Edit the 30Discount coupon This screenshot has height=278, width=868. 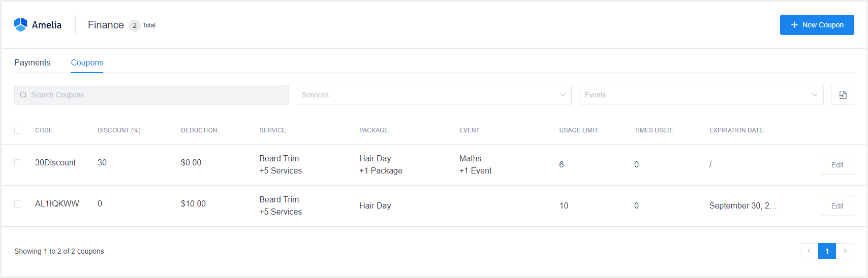tap(837, 165)
